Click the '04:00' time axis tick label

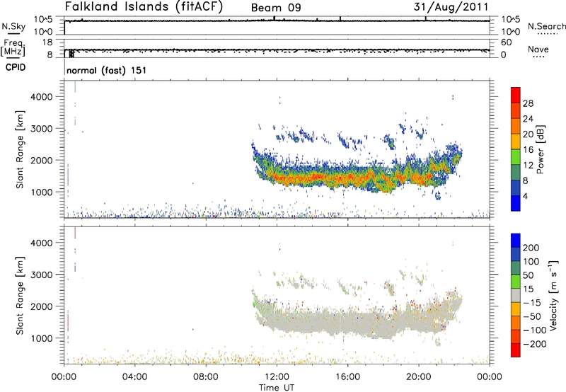pos(134,377)
